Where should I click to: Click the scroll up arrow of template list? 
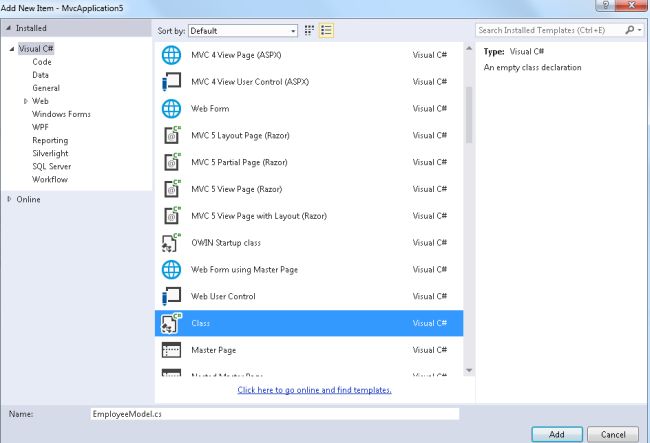[x=469, y=48]
